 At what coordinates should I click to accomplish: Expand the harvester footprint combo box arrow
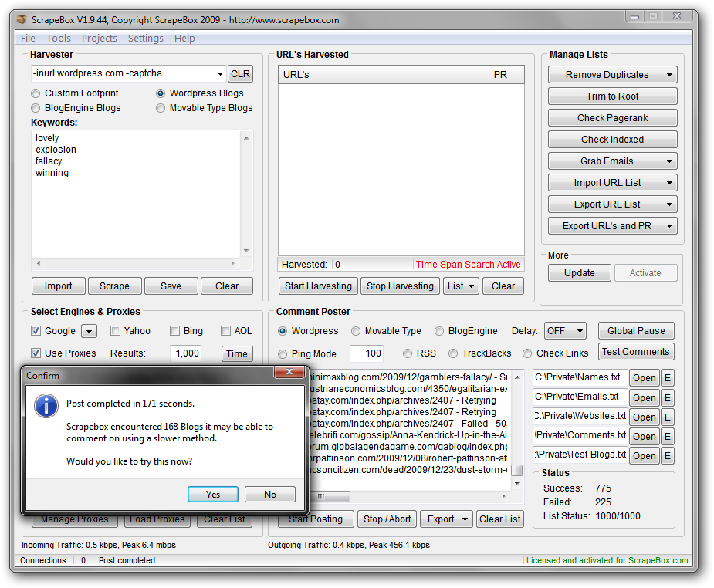(220, 74)
